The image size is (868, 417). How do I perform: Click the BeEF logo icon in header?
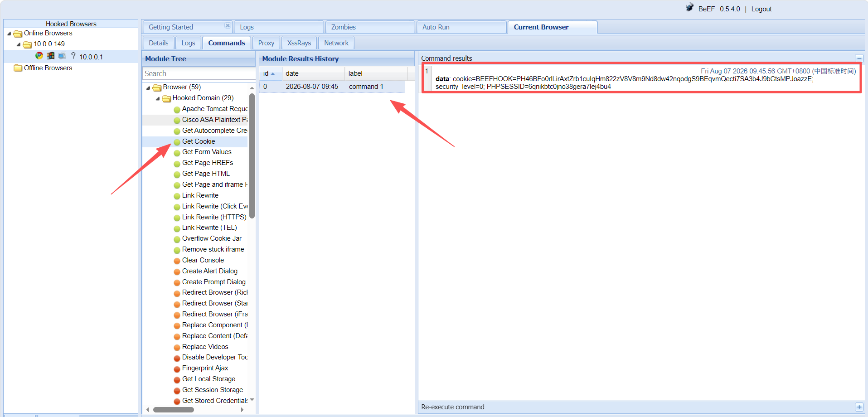pos(689,7)
